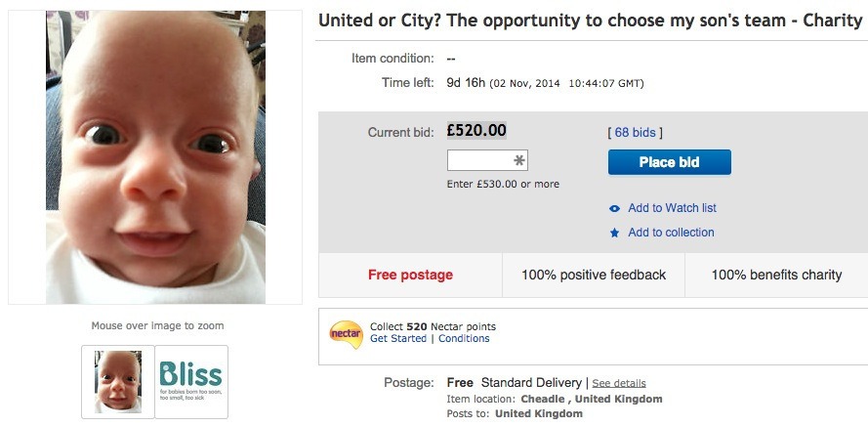Click the Current bid £520.00 amount
This screenshot has height=426, width=868.
click(x=476, y=130)
